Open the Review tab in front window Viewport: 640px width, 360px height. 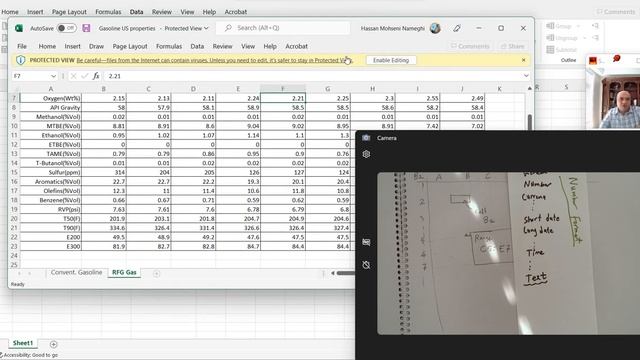(222, 47)
